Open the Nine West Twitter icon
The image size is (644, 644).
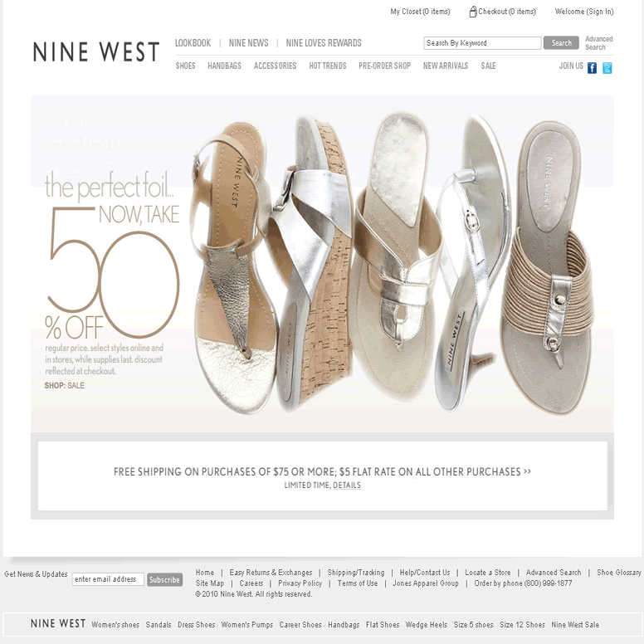607,68
